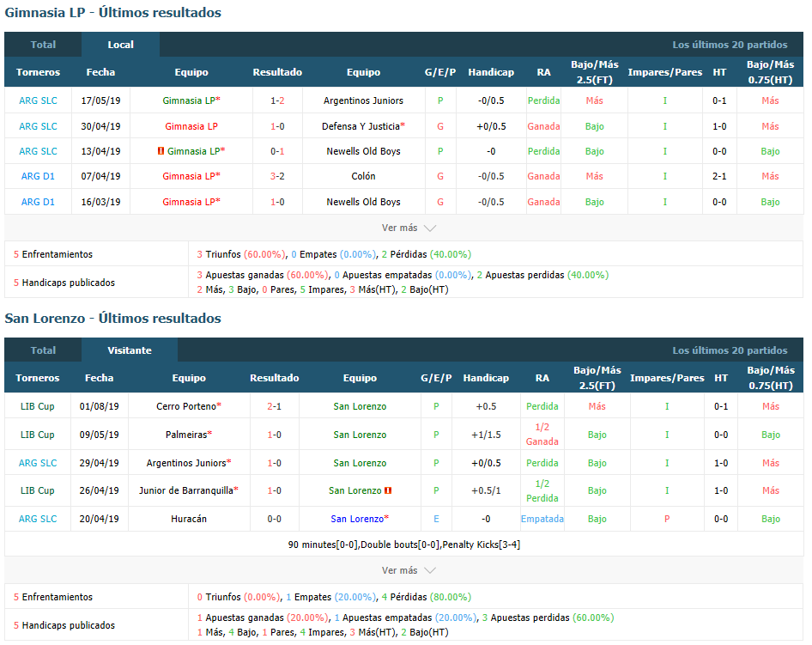Screen dimensions: 812x645
Task: Click the '1/2 Perdida' RA cell
Action: pyautogui.click(x=542, y=490)
